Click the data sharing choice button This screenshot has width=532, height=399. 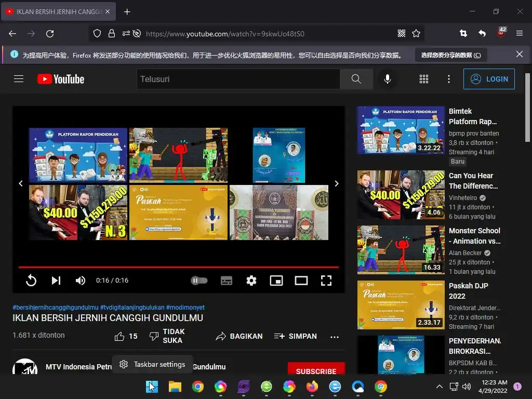point(451,55)
